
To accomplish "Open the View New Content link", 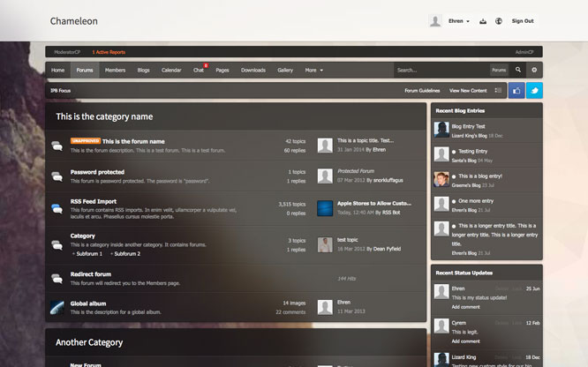I will click(x=467, y=90).
